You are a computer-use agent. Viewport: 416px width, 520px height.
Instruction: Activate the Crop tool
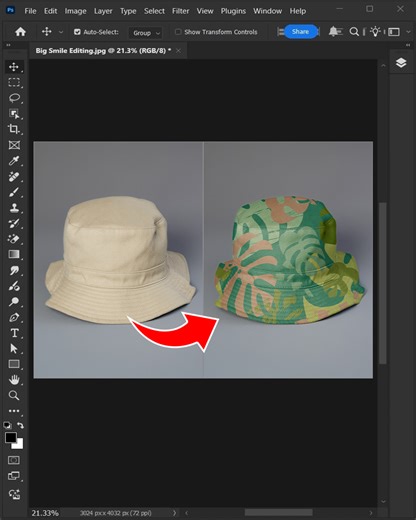(x=14, y=129)
